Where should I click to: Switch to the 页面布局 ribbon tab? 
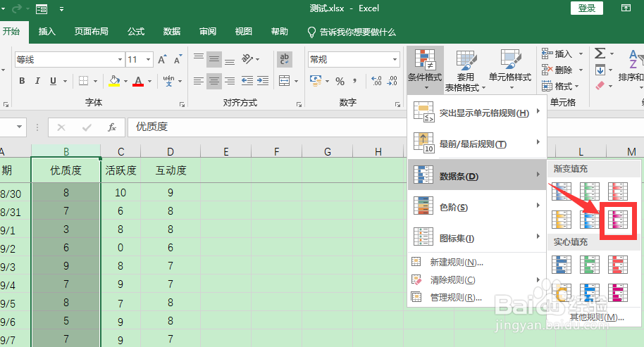(x=91, y=32)
